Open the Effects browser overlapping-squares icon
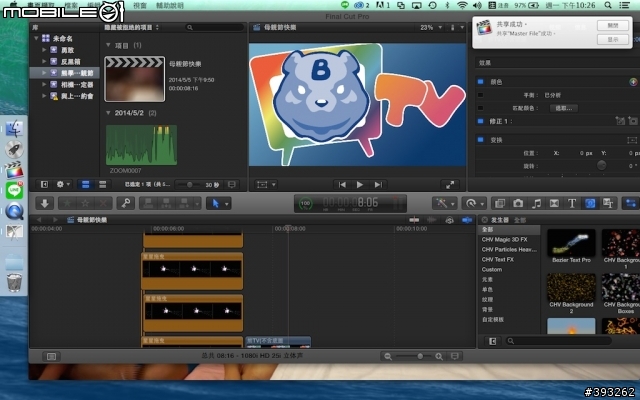The height and width of the screenshot is (400, 640). point(500,203)
